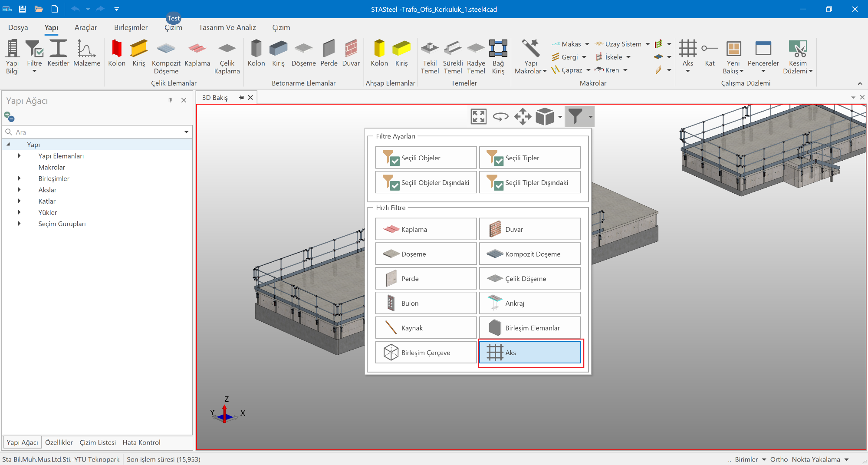Toggle the Kaplama quick filter
The height and width of the screenshot is (465, 868).
tap(425, 229)
